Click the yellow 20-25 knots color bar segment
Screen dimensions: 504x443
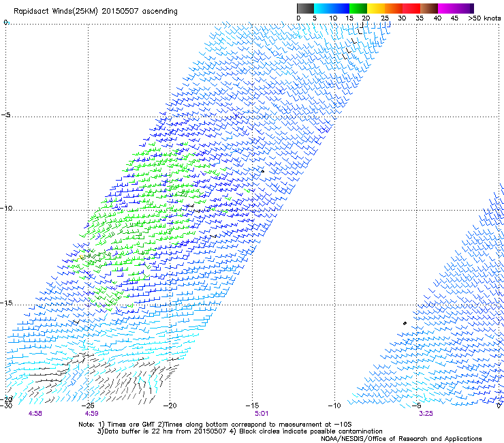(x=376, y=8)
